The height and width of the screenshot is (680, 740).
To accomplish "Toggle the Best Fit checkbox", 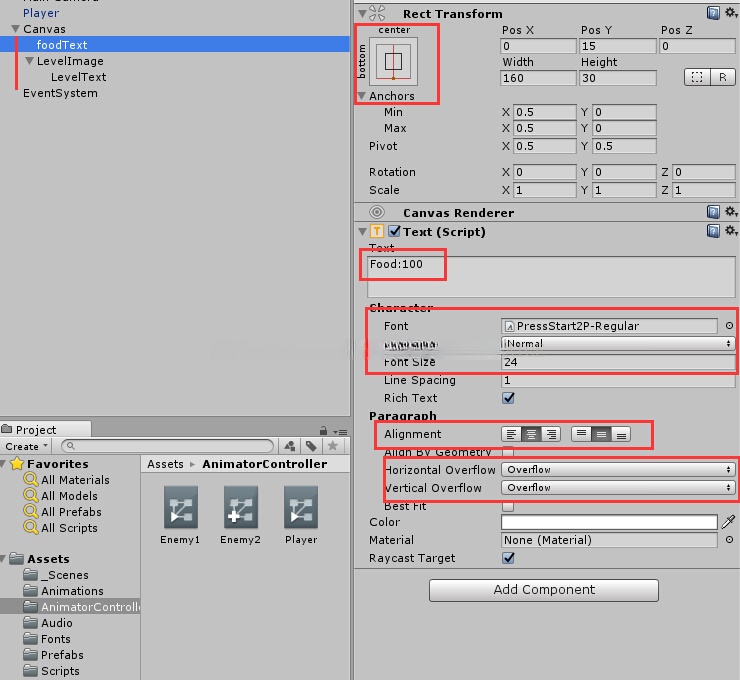I will pyautogui.click(x=508, y=506).
